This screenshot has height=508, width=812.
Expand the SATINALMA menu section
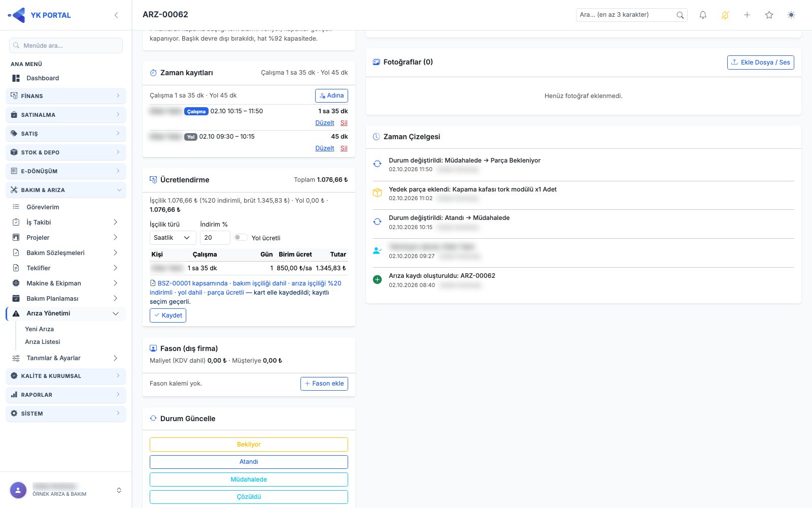66,115
